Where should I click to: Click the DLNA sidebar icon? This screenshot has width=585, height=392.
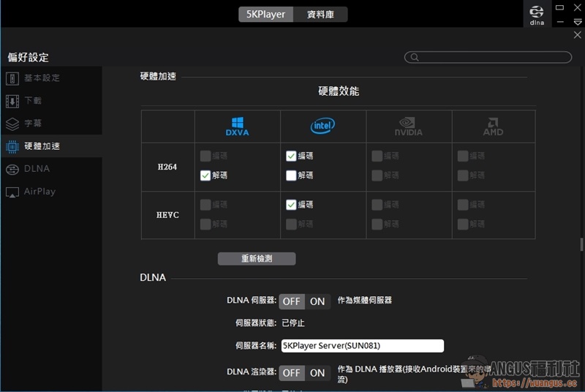(x=12, y=169)
